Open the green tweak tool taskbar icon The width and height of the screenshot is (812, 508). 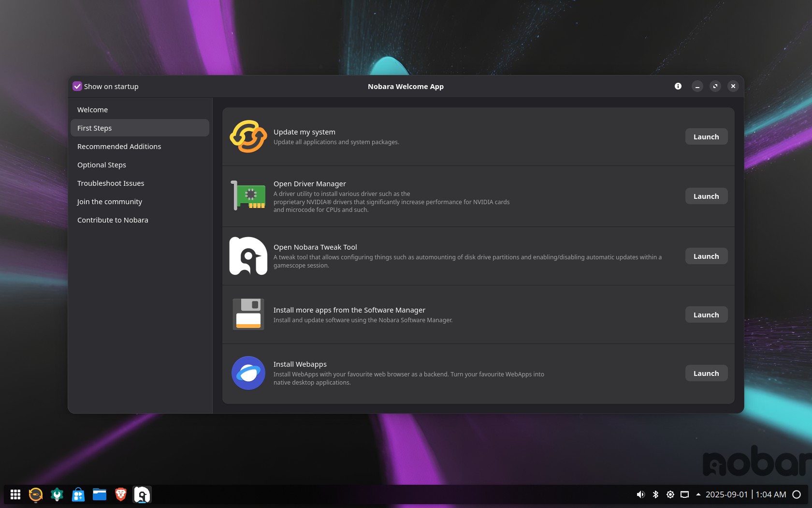point(57,494)
